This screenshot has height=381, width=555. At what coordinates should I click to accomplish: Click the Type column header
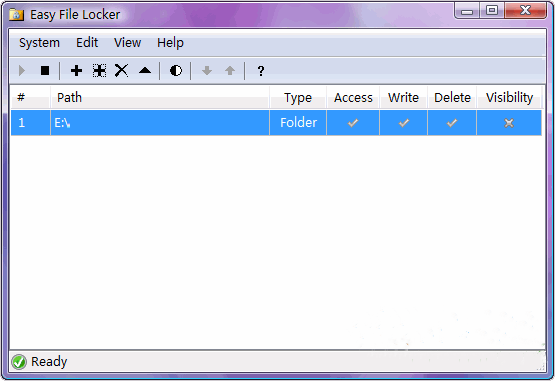[x=298, y=97]
